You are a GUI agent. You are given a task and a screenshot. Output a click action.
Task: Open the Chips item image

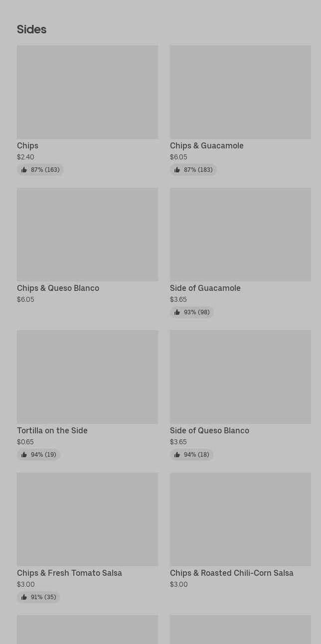(x=87, y=92)
